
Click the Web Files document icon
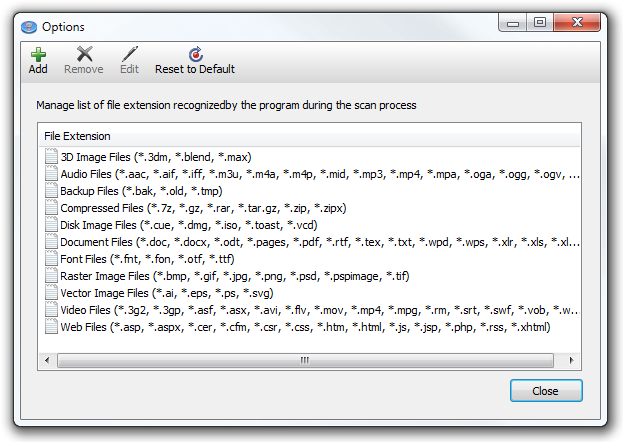(x=52, y=327)
